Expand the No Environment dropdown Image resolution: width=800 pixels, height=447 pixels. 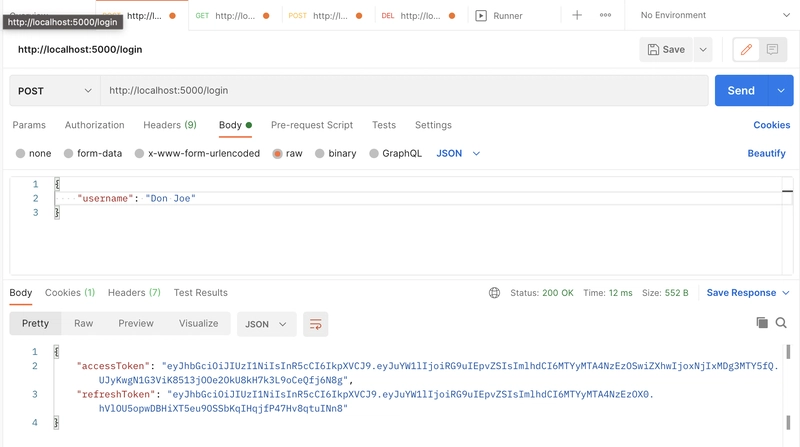(x=710, y=15)
